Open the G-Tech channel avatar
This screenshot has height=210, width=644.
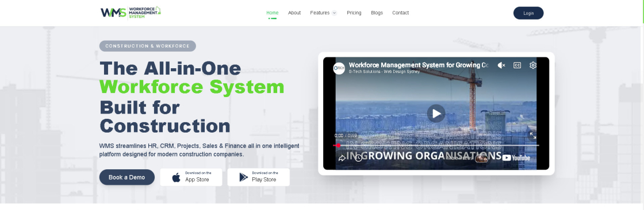point(339,68)
